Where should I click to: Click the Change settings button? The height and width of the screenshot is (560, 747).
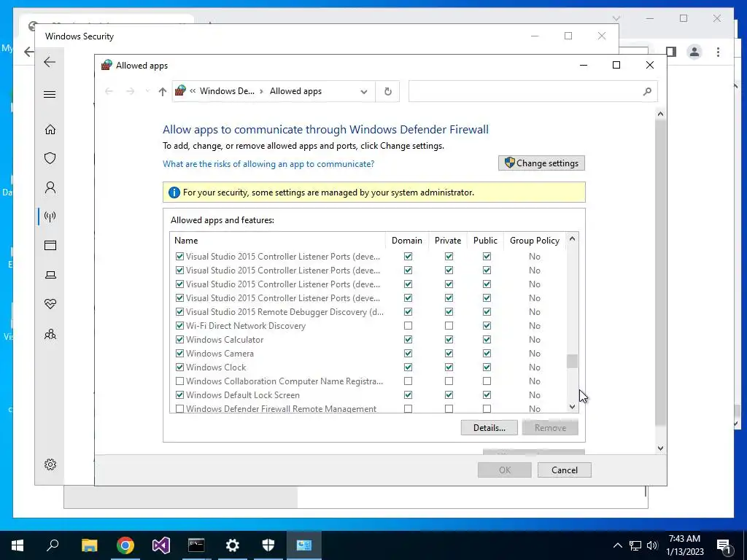[x=542, y=163]
